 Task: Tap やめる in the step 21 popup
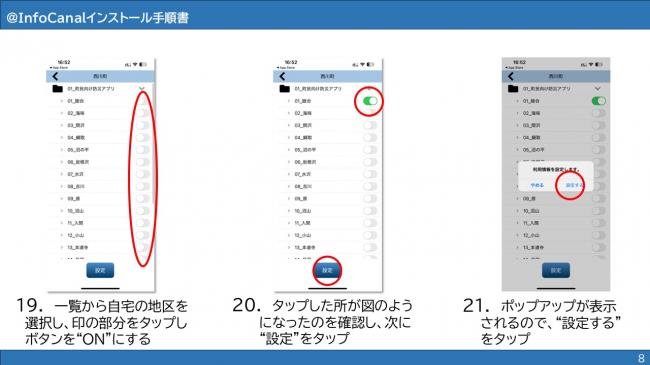[x=537, y=185]
